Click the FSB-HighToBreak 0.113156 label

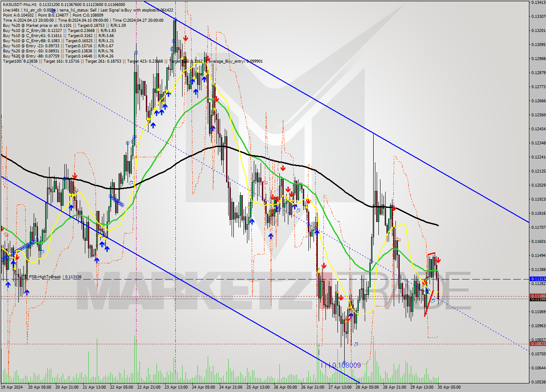point(55,277)
